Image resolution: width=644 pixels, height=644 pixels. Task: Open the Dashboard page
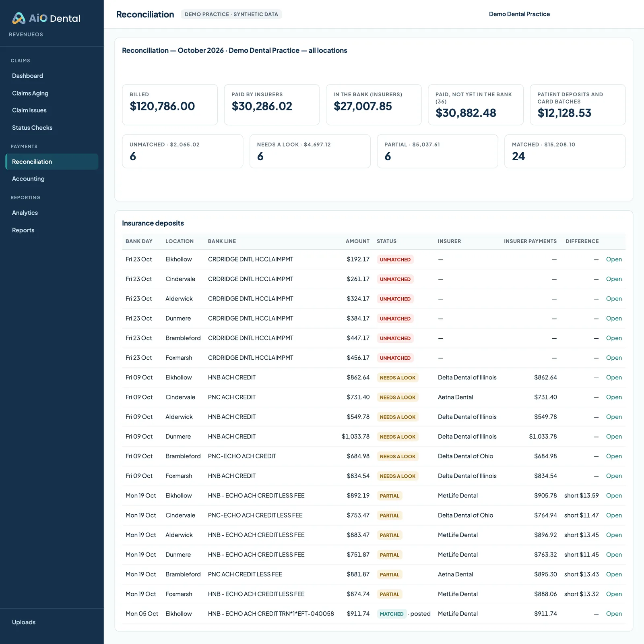click(27, 76)
